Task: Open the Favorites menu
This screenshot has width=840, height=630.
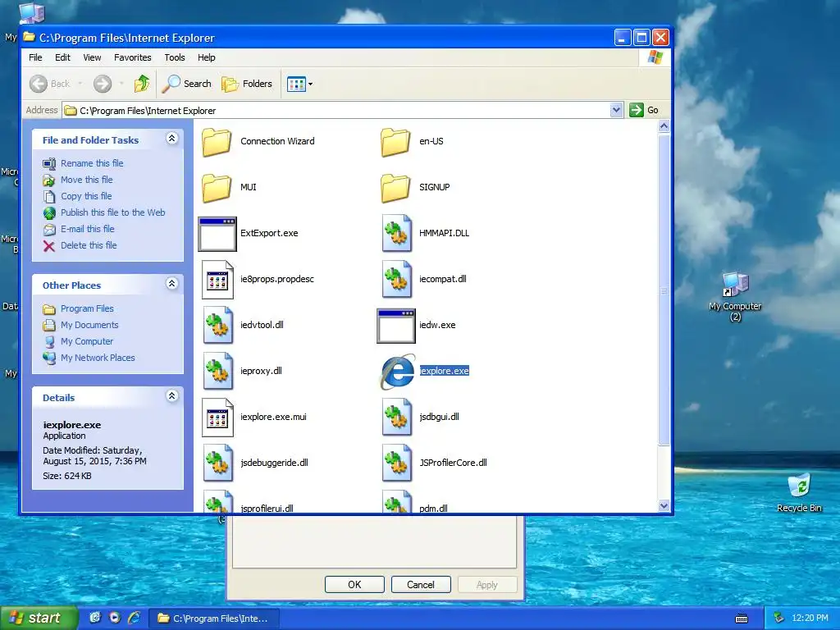Action: pyautogui.click(x=132, y=57)
